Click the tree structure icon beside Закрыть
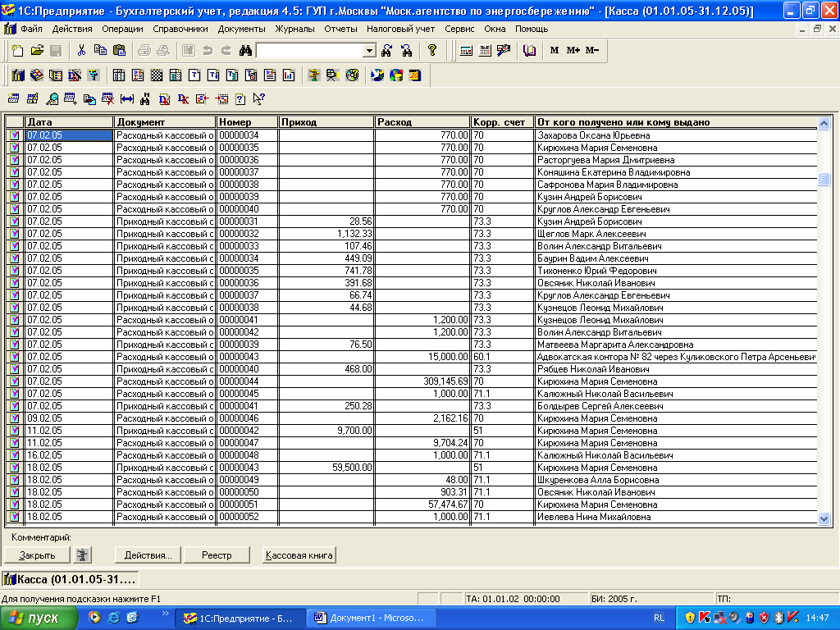 (82, 555)
